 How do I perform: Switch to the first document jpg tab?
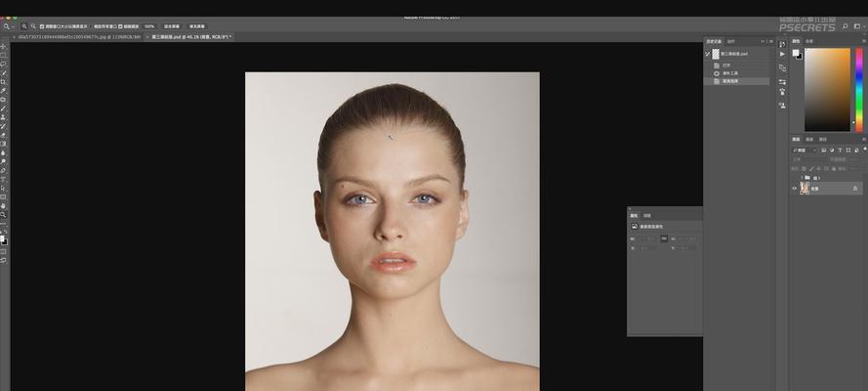(79, 36)
